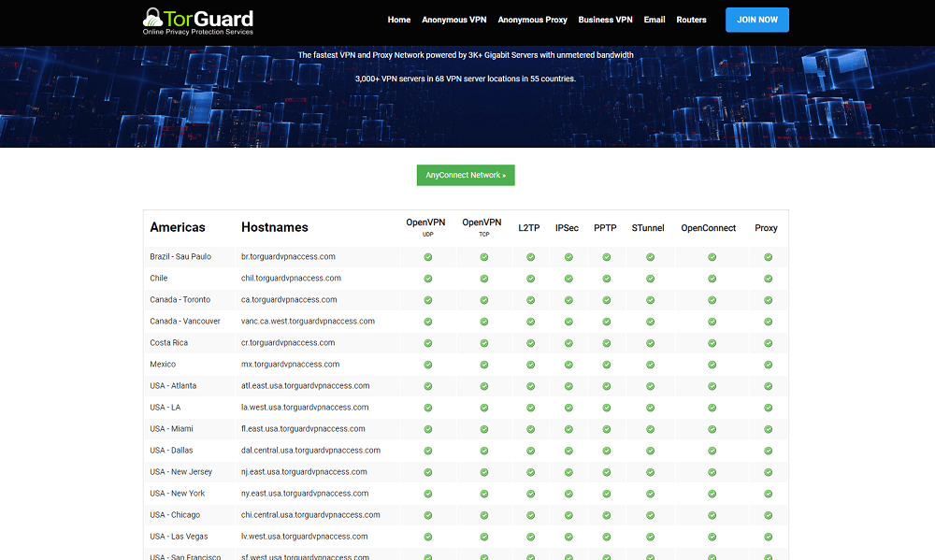Select hostname nj.east.usa.torguardvpnaccess.com
935x560 pixels.
304,471
